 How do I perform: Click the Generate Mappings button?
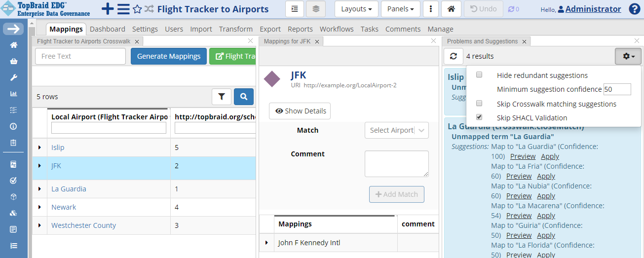169,56
